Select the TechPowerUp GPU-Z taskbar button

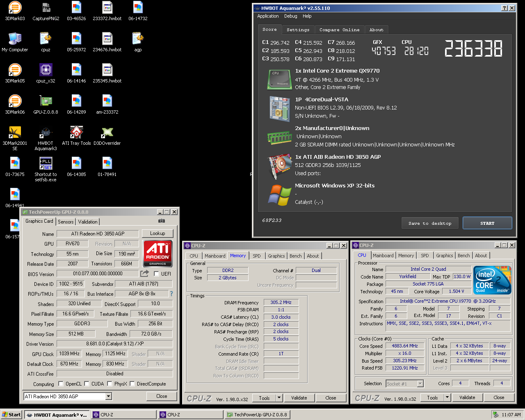(x=258, y=415)
